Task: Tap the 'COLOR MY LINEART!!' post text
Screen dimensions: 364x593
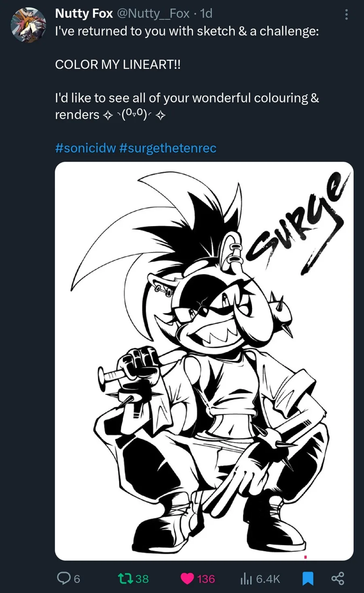Action: pos(118,64)
